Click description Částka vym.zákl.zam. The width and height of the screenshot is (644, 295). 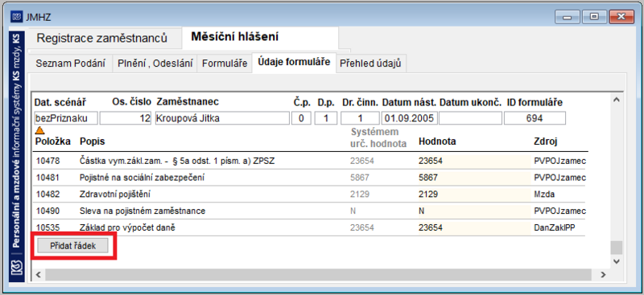[177, 162]
